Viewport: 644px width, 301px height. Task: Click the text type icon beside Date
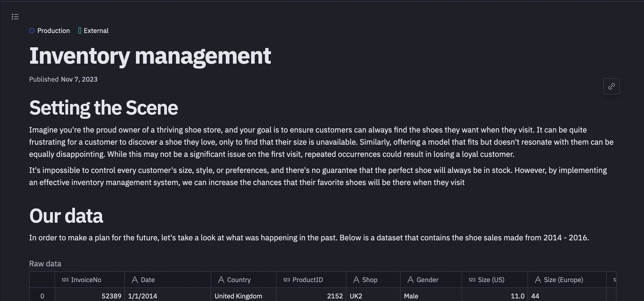135,280
